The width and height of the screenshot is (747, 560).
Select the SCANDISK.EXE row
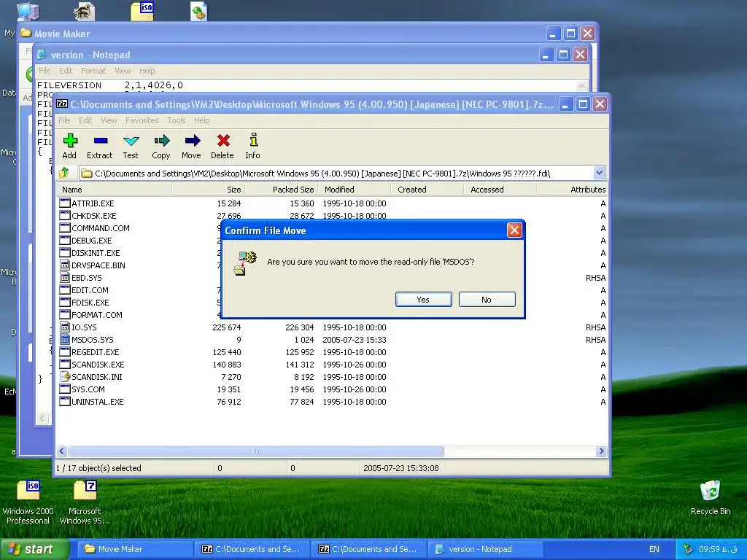coord(332,365)
